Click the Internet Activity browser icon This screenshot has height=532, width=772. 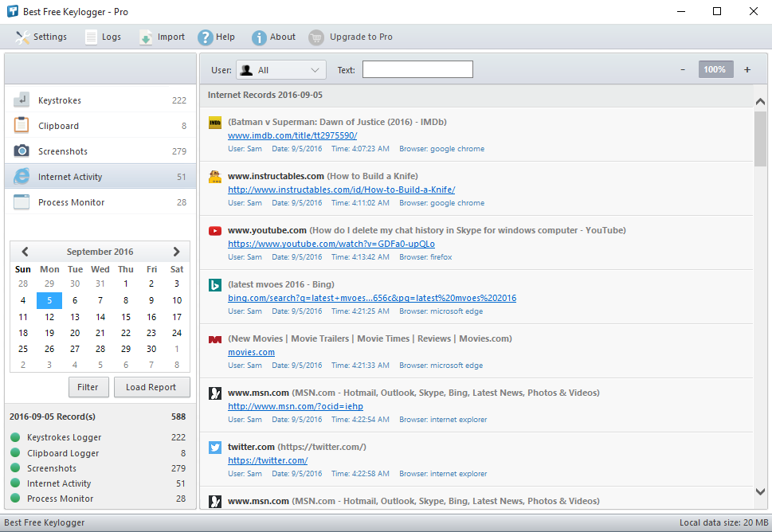tap(22, 176)
